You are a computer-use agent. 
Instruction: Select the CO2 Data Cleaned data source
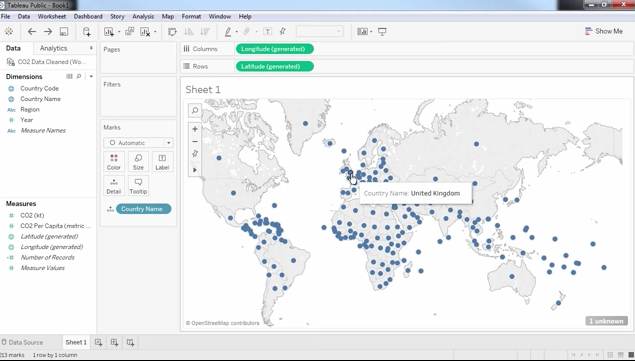click(x=47, y=62)
